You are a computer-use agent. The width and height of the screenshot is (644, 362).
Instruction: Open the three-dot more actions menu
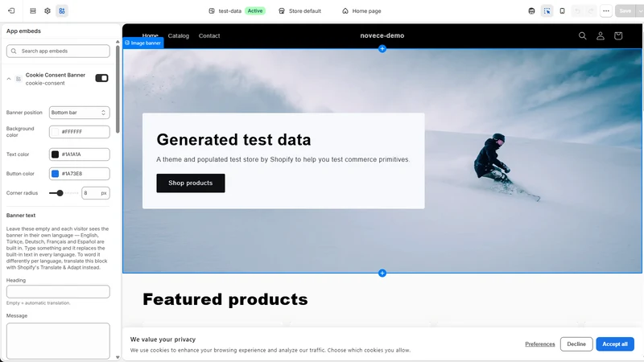click(606, 11)
